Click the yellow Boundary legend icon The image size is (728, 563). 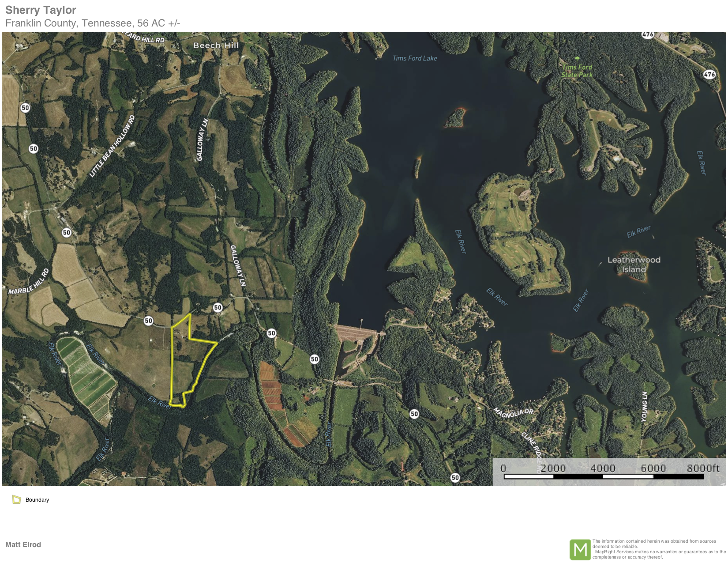click(17, 500)
